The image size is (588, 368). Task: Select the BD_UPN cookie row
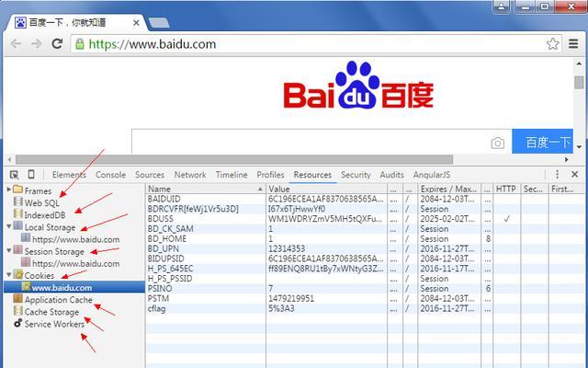365,248
